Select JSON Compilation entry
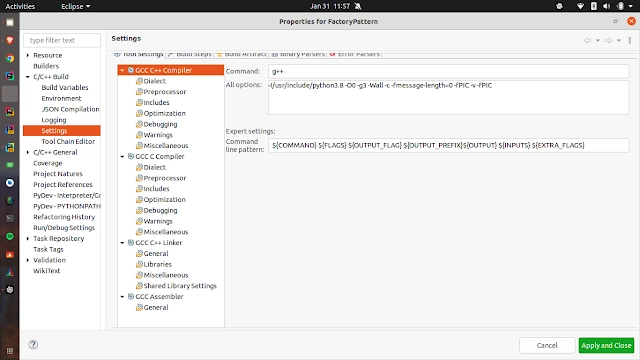This screenshot has width=640, height=360. [70, 109]
